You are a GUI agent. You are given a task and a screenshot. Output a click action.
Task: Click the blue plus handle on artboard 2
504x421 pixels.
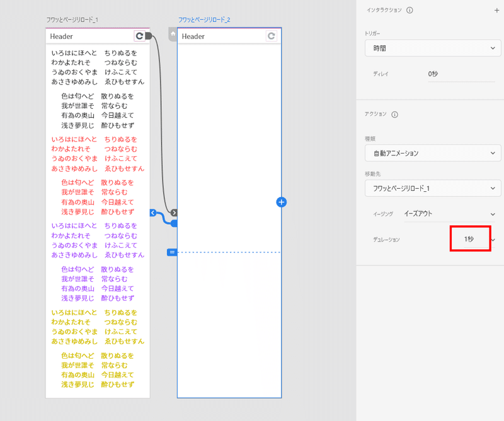(x=281, y=202)
